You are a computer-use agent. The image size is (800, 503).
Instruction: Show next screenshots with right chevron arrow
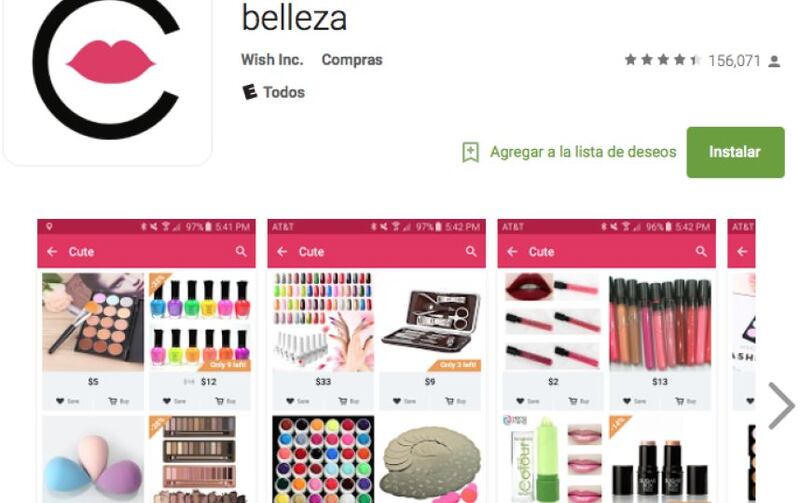click(781, 406)
